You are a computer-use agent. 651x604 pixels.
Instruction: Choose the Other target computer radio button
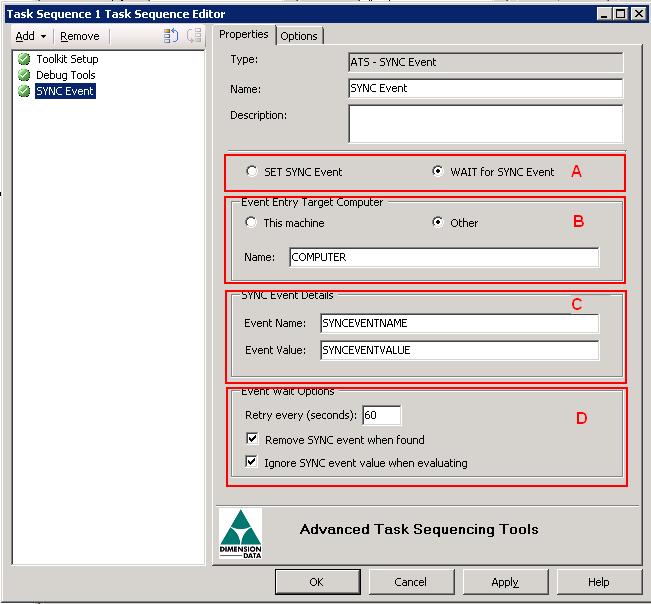point(438,222)
